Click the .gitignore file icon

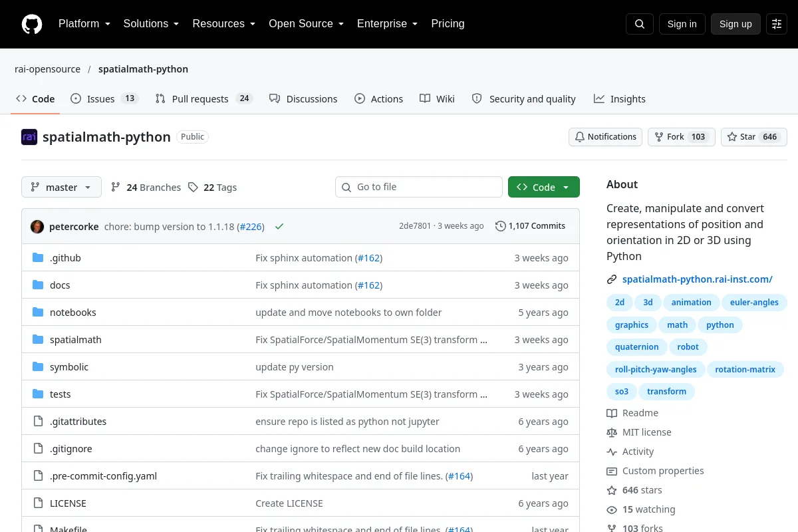tap(38, 449)
